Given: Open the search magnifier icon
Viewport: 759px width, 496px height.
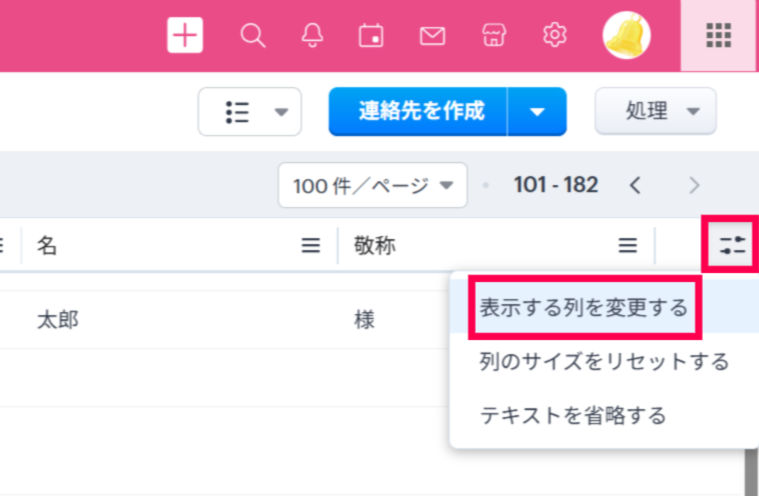Looking at the screenshot, I should [253, 36].
